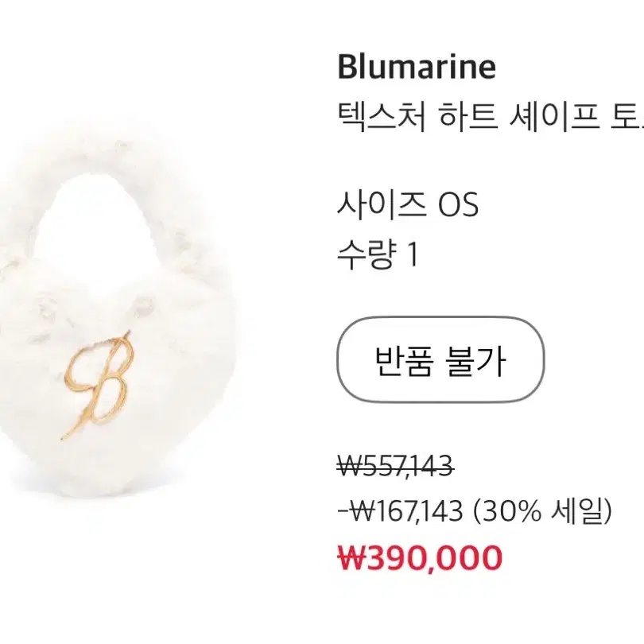Click the white fur bag product image
This screenshot has width=644, height=644.
click(x=121, y=320)
